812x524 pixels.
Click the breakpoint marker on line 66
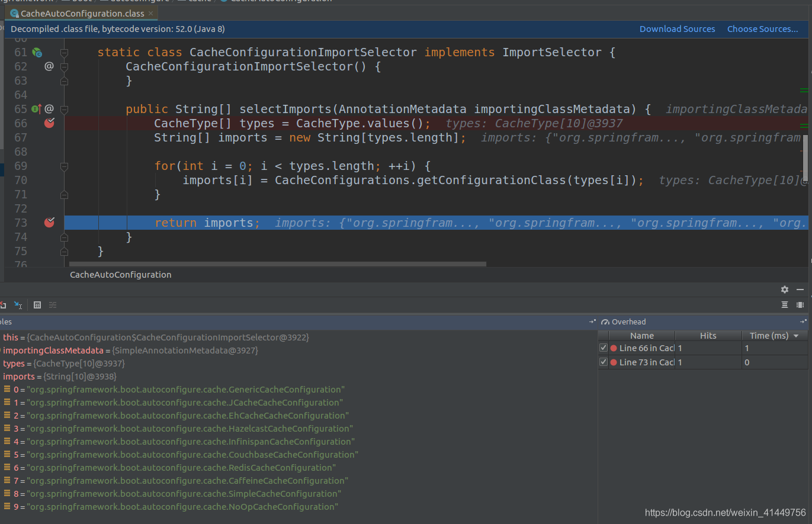pos(49,123)
